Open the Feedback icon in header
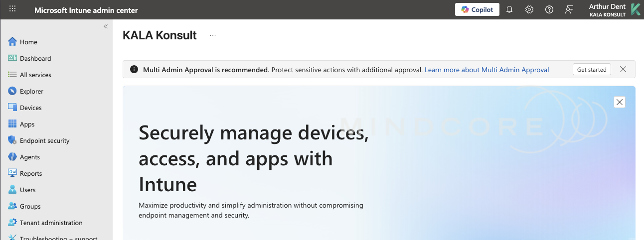 pos(569,9)
